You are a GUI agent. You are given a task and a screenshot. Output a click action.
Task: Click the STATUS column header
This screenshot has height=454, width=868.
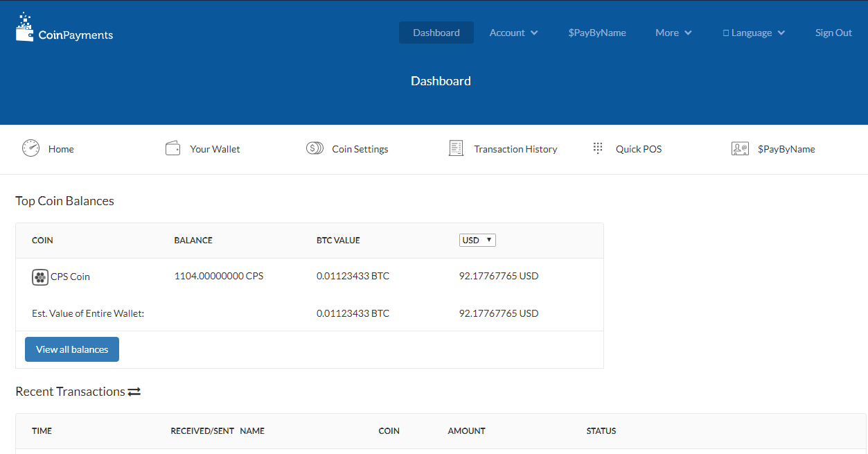(x=601, y=431)
